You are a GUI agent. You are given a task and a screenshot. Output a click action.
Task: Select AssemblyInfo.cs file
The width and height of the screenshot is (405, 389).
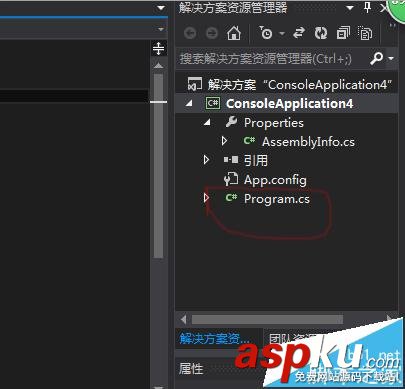click(x=308, y=142)
